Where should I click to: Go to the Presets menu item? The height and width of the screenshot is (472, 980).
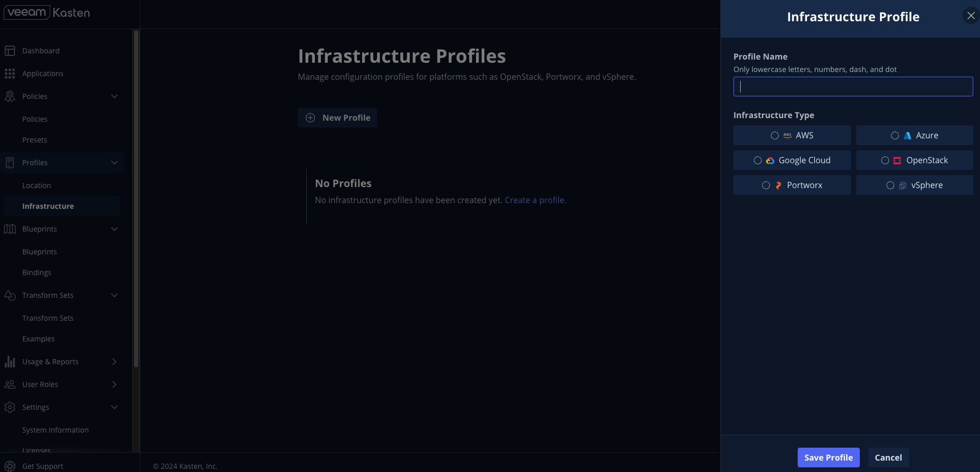(35, 140)
